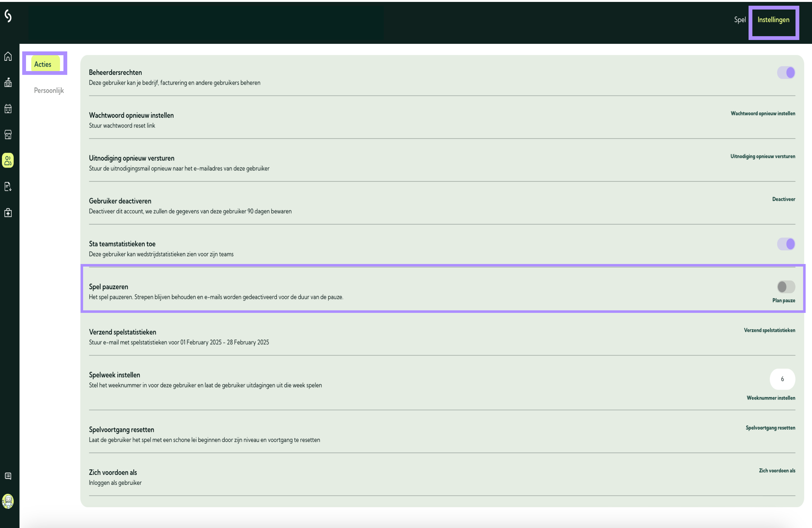Click the 'Stuur wachtwoord reset link' text
This screenshot has width=812, height=528.
coord(122,126)
